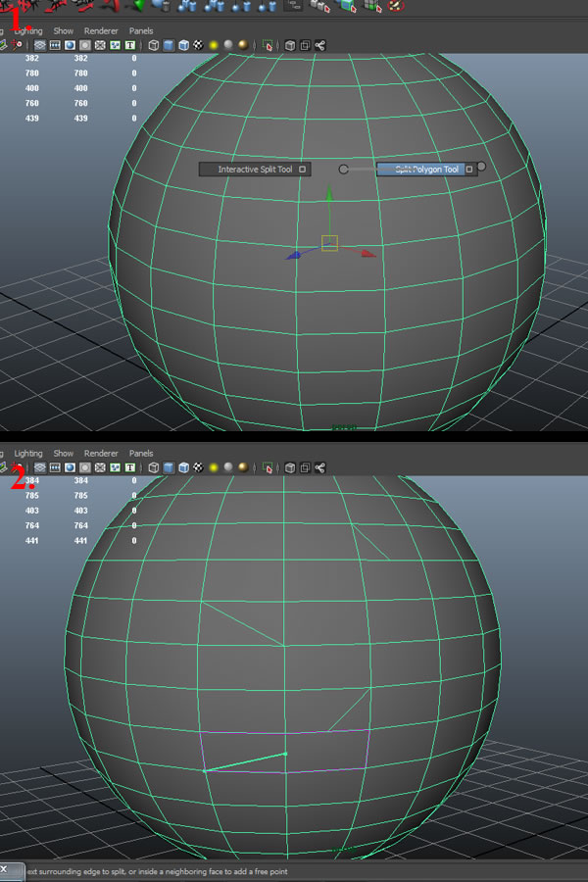Toggle isolate select icon in upper viewport toolbar
This screenshot has height=882, width=588.
point(268,45)
